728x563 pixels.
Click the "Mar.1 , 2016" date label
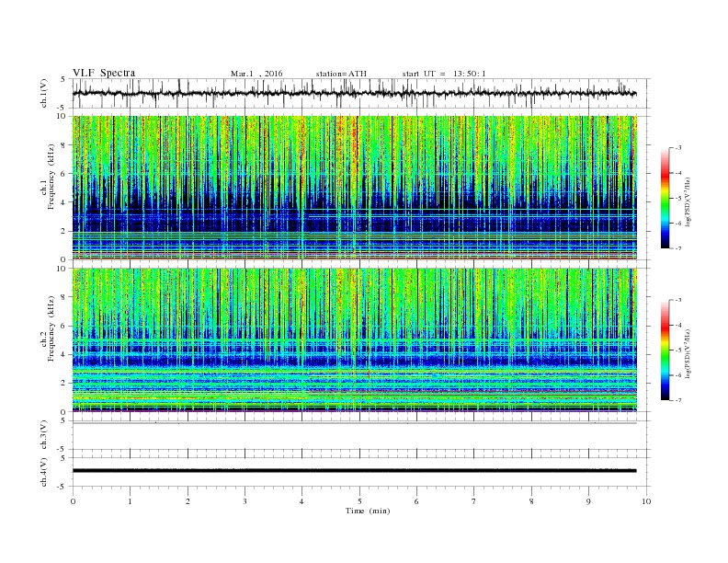coord(256,74)
